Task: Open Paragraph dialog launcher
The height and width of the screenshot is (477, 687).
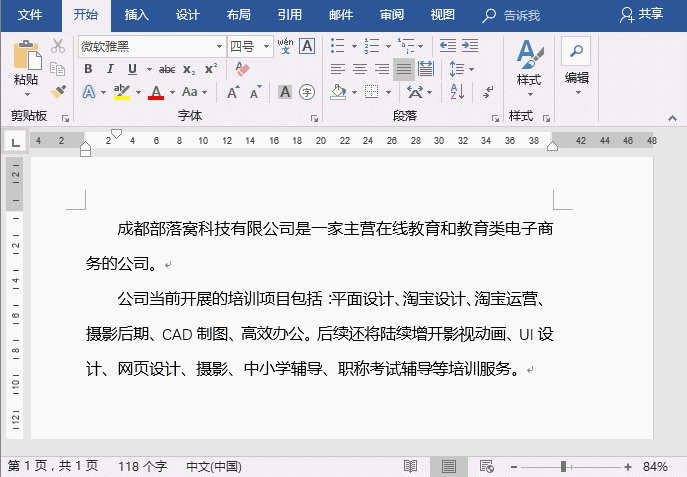Action: click(x=495, y=118)
